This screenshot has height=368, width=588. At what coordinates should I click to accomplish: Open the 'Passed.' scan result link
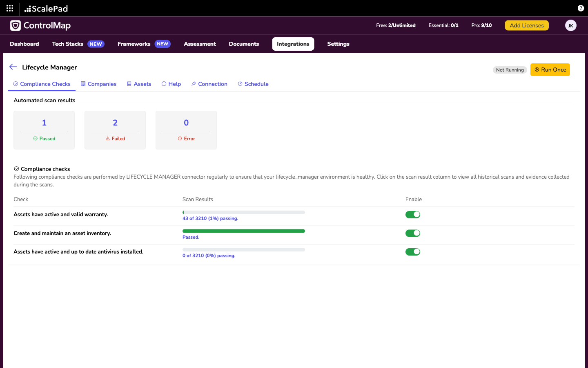(191, 237)
